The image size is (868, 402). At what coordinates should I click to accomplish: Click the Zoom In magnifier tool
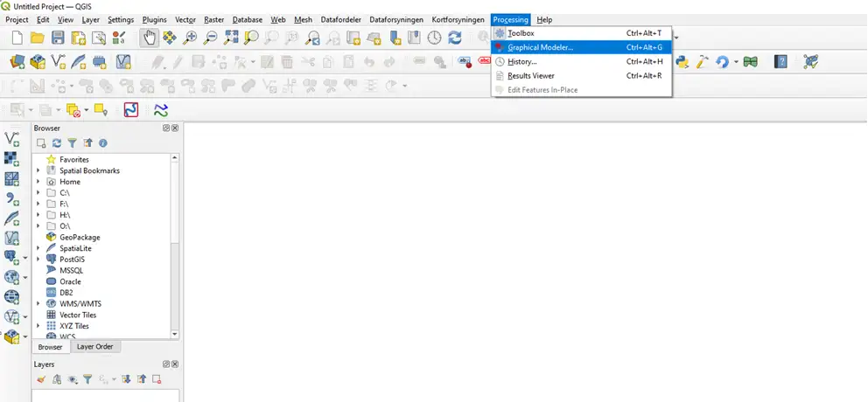191,38
